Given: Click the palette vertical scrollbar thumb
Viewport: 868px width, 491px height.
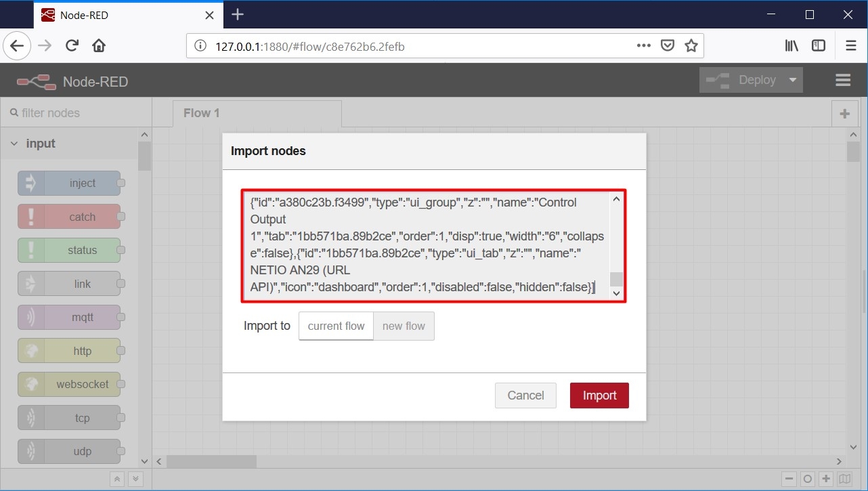Looking at the screenshot, I should (144, 156).
